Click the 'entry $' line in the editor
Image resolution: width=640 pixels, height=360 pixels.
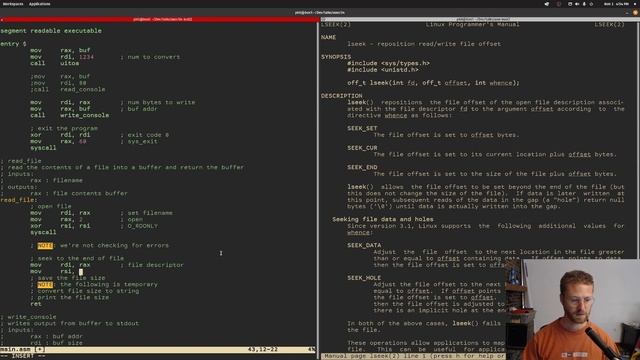coord(13,44)
